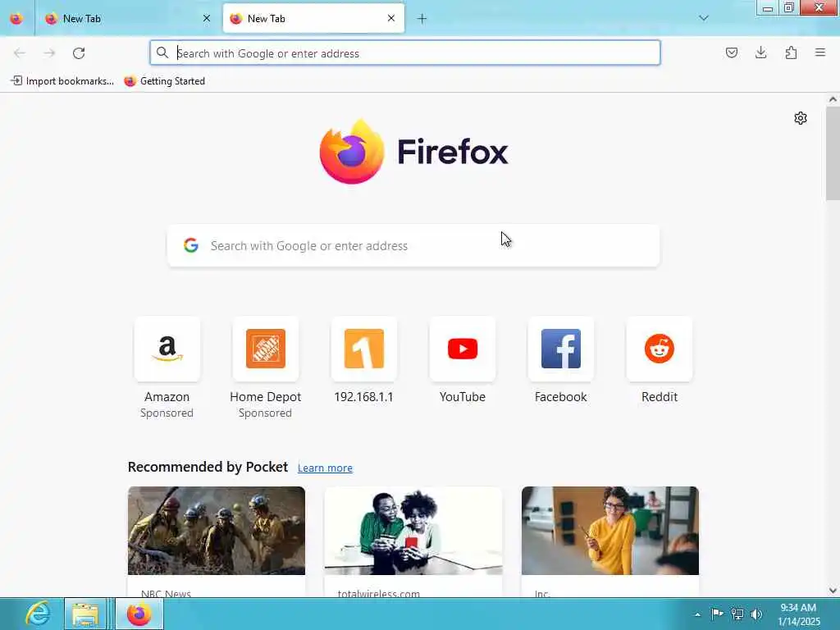Reload the current page

[x=79, y=53]
